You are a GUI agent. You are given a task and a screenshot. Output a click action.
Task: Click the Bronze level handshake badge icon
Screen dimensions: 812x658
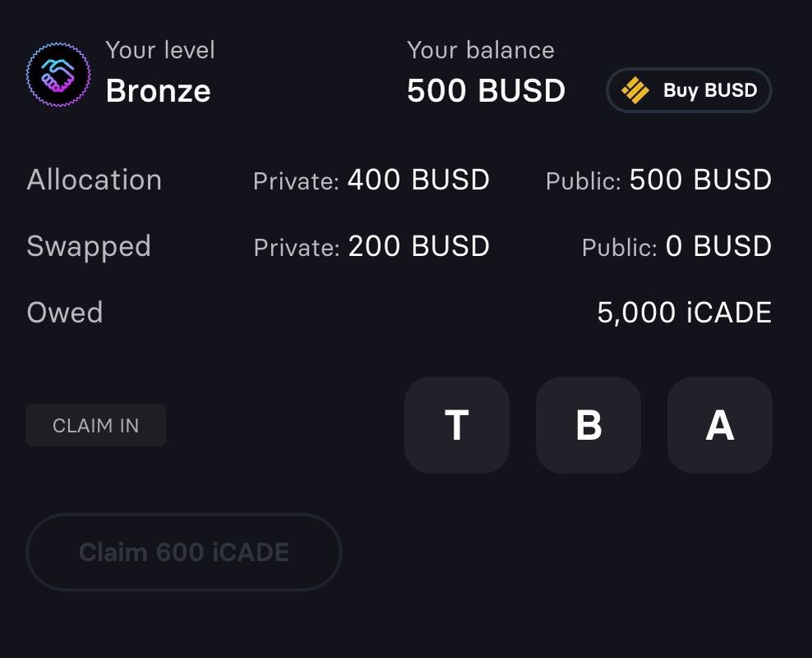click(57, 74)
